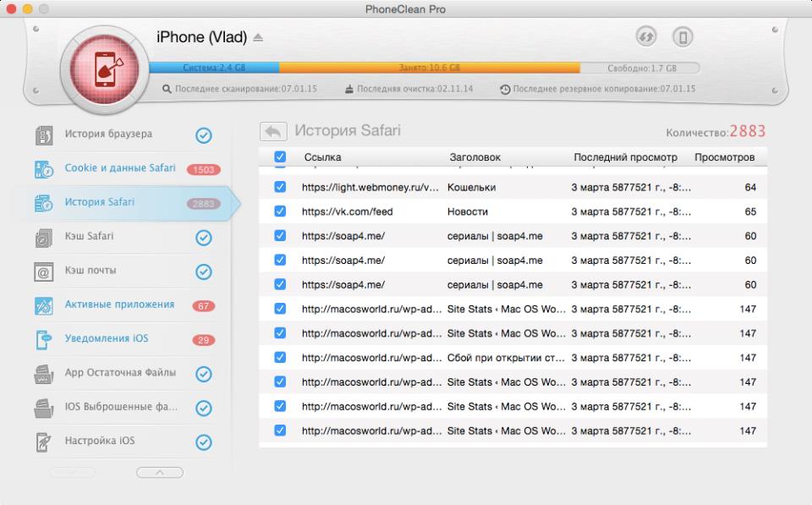812x505 pixels.
Task: Uncheck the vk.com/feed row checkbox
Action: pyautogui.click(x=280, y=211)
